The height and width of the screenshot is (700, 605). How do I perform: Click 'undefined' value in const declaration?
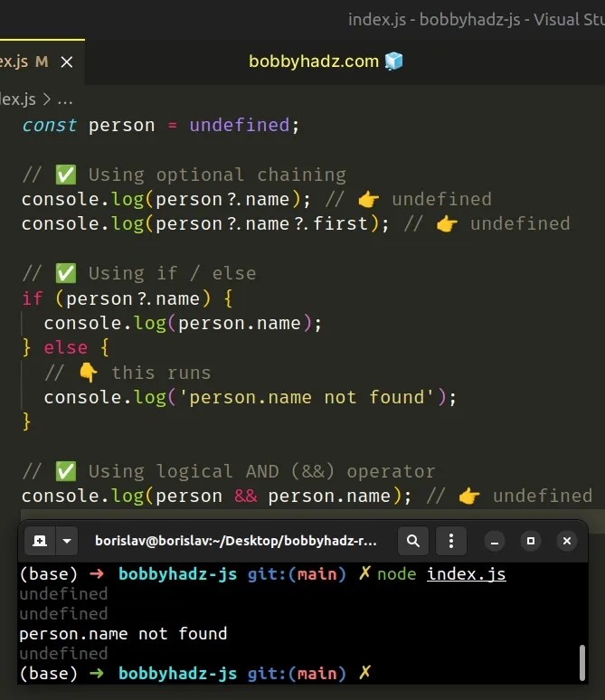pyautogui.click(x=240, y=126)
